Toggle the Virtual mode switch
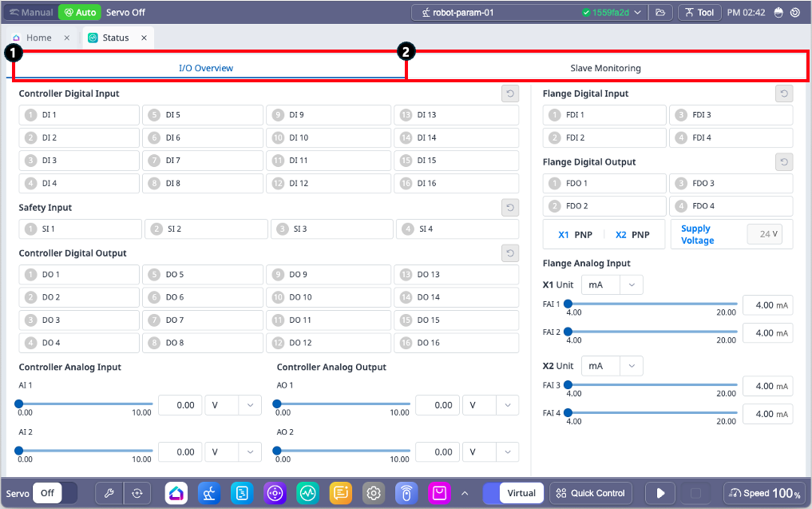812x509 pixels. coord(513,493)
